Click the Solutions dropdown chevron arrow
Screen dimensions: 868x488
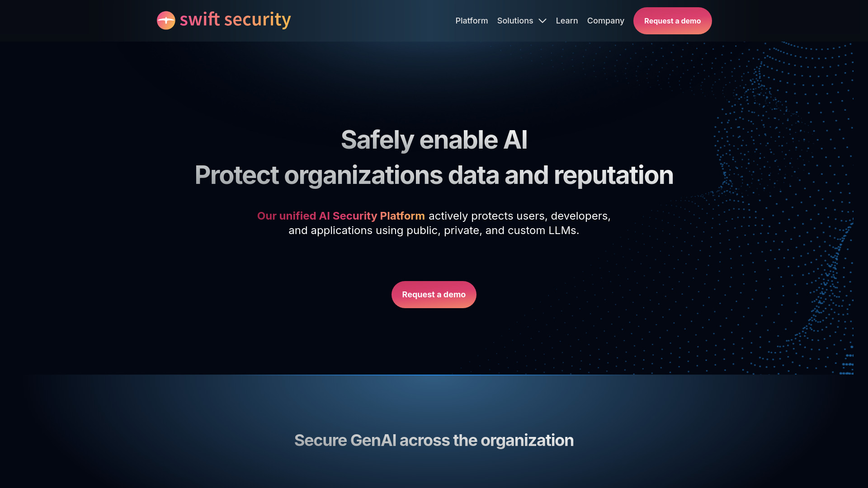[x=542, y=21]
